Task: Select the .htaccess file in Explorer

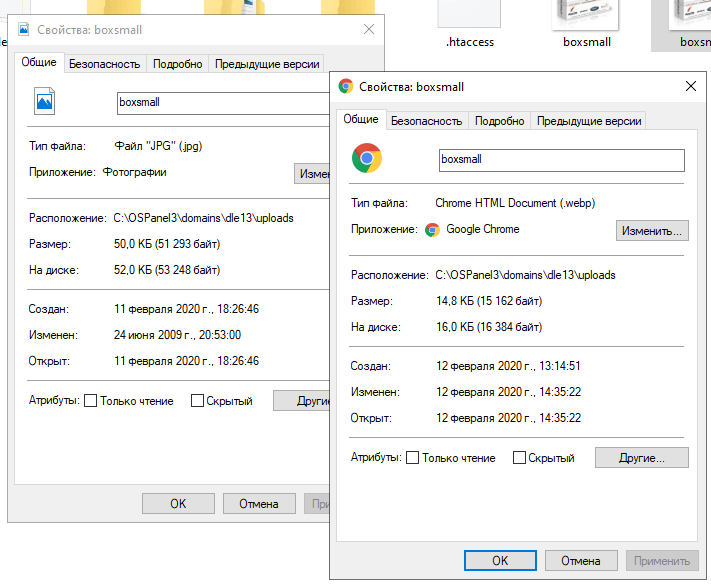Action: 470,24
